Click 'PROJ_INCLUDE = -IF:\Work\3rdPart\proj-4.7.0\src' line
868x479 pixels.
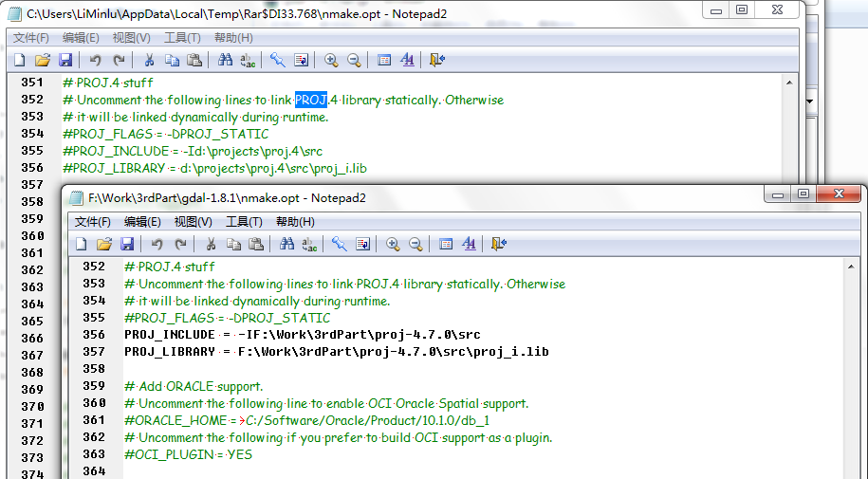pyautogui.click(x=303, y=335)
